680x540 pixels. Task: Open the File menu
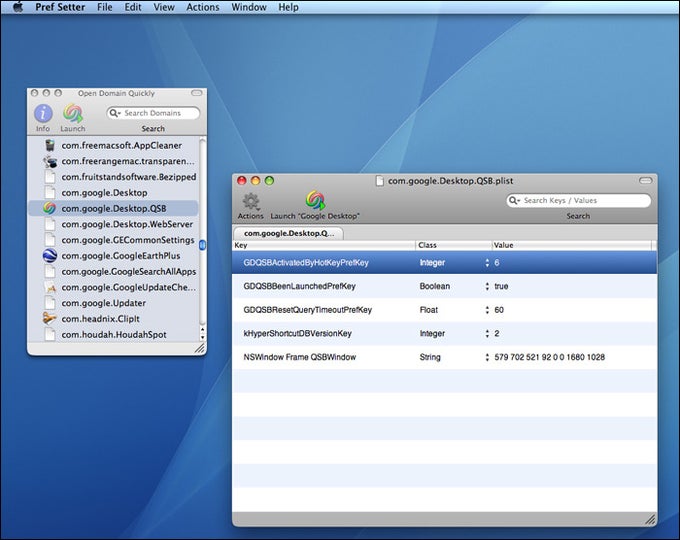click(x=105, y=7)
